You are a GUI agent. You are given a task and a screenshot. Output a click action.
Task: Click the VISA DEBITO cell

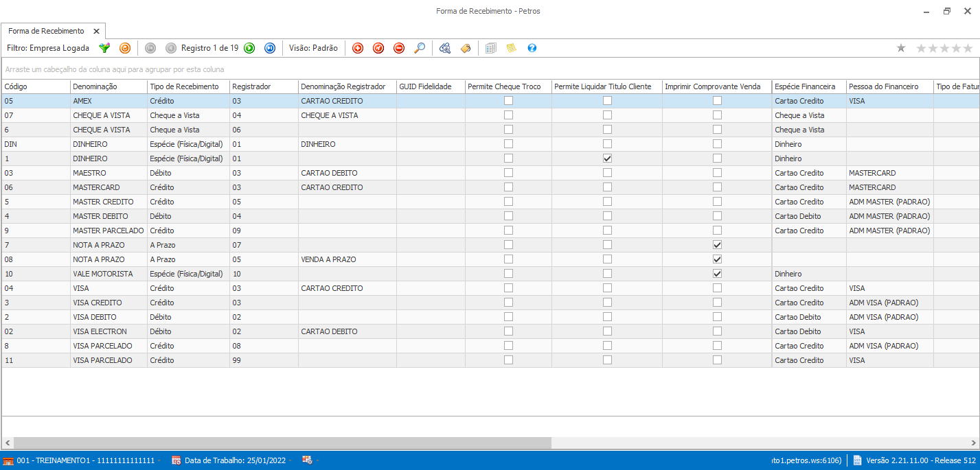click(109, 317)
